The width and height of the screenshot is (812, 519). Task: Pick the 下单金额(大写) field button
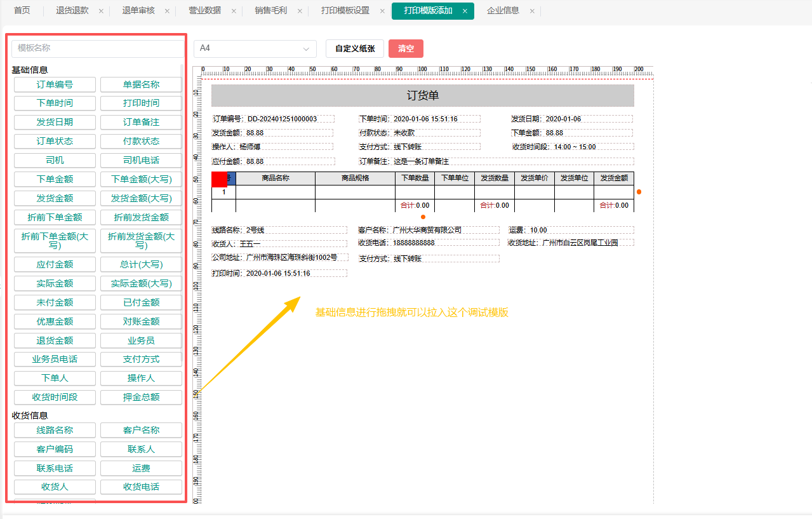coord(141,179)
